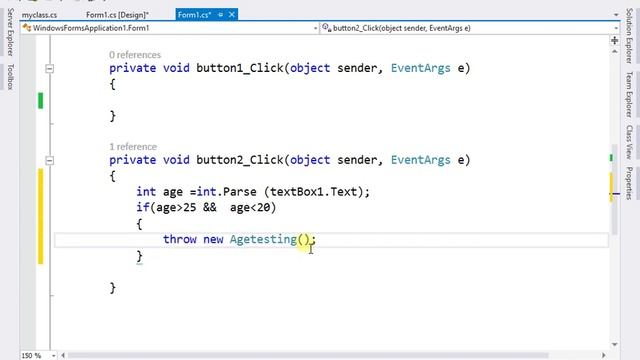Open the Solution Explorer side panel
The image size is (640, 360).
point(629,36)
